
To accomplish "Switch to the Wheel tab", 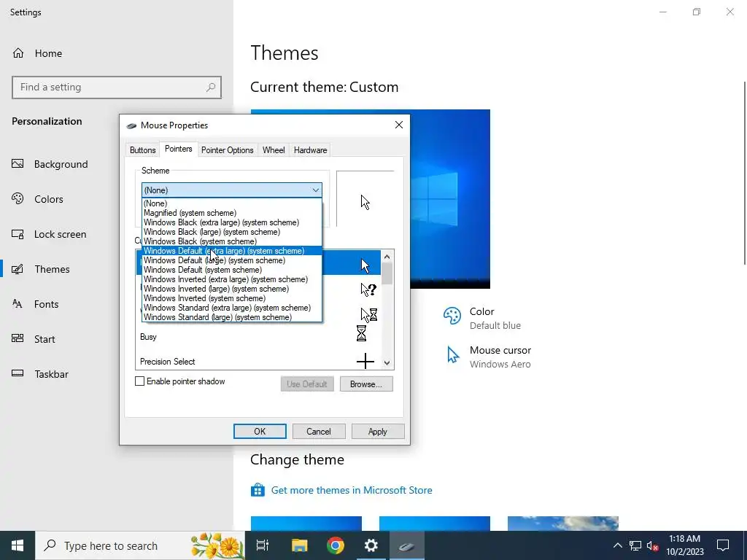I will [x=274, y=150].
